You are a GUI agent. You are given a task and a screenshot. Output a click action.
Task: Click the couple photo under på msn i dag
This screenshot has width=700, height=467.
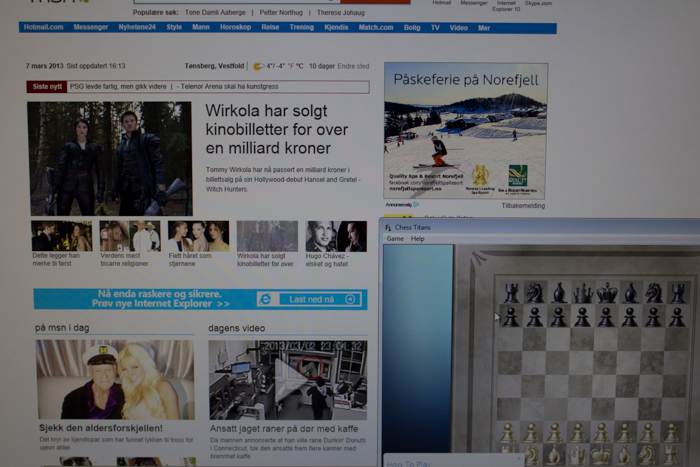[x=115, y=379]
